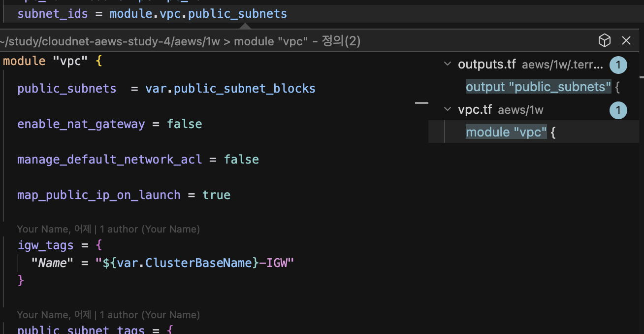The image size is (644, 334).
Task: Click the fold marker beside the results tree
Action: 421,102
